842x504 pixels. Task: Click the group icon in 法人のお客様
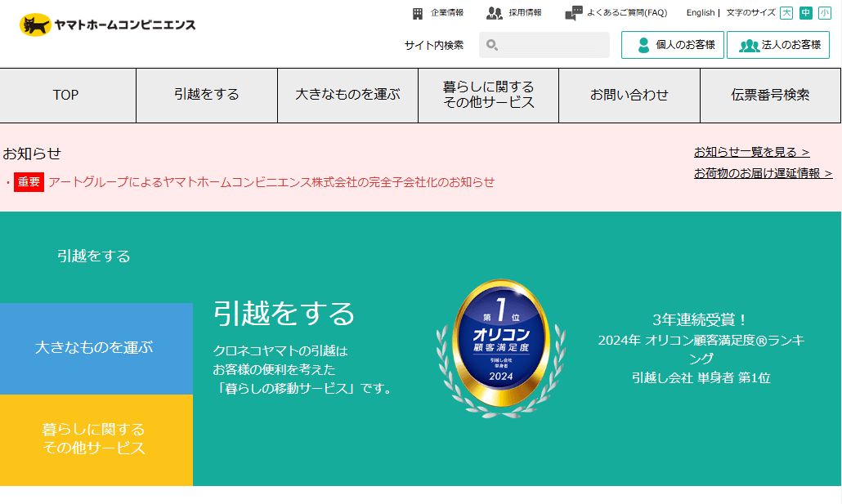tap(749, 46)
